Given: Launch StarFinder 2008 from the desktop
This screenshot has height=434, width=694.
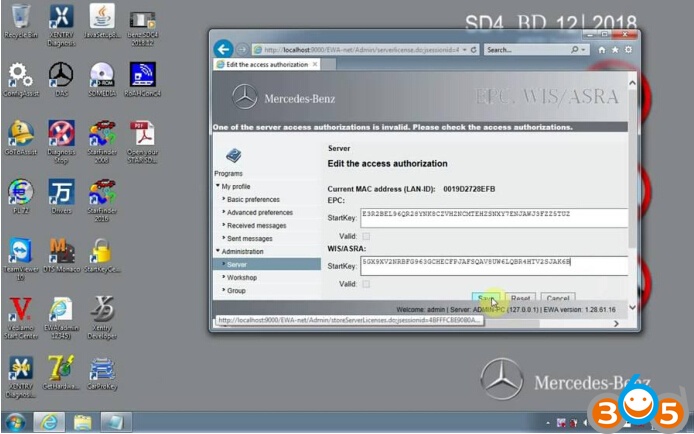Looking at the screenshot, I should (102, 142).
